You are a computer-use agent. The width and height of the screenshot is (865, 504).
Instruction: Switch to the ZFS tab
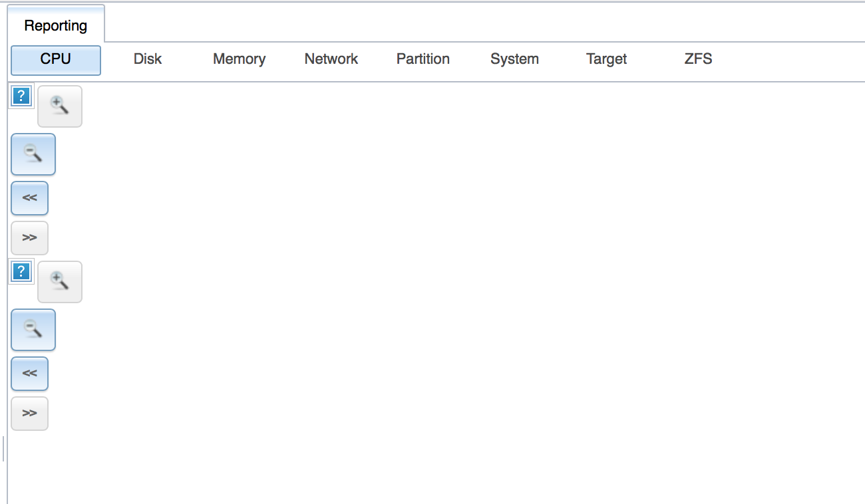[699, 59]
